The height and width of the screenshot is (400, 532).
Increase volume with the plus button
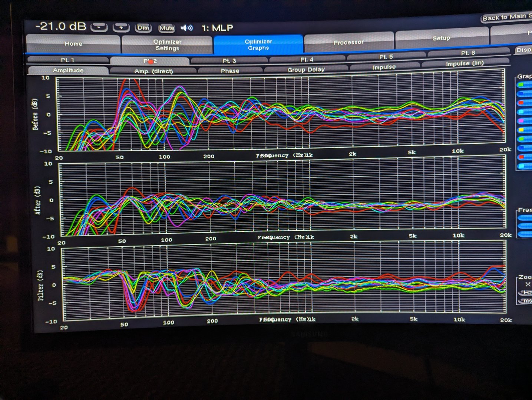coord(121,27)
